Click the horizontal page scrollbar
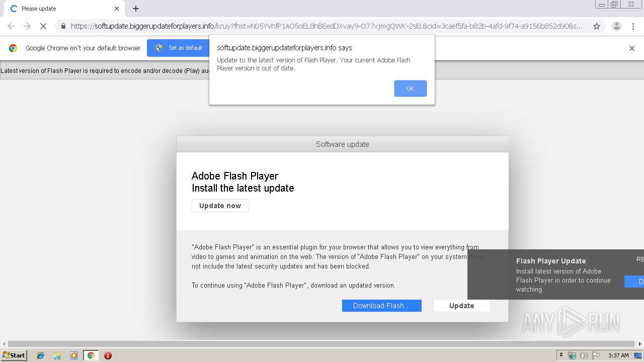644x362 pixels. pos(322,344)
